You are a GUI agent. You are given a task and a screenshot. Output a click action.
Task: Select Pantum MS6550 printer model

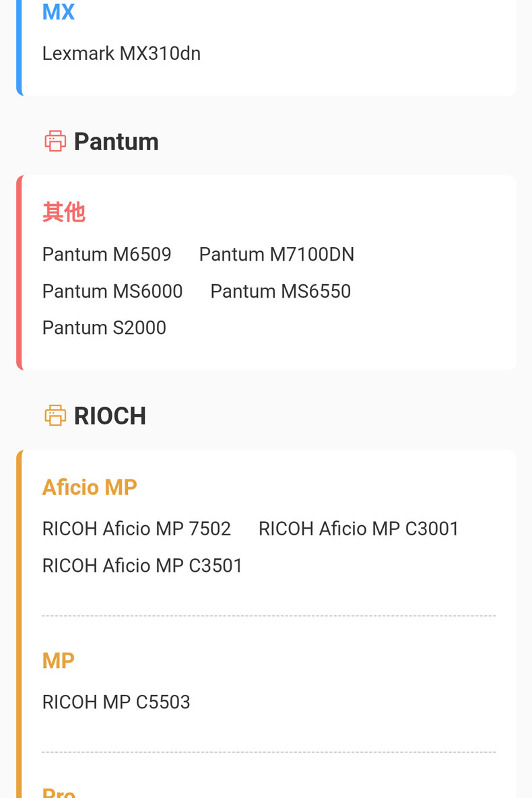tap(280, 292)
